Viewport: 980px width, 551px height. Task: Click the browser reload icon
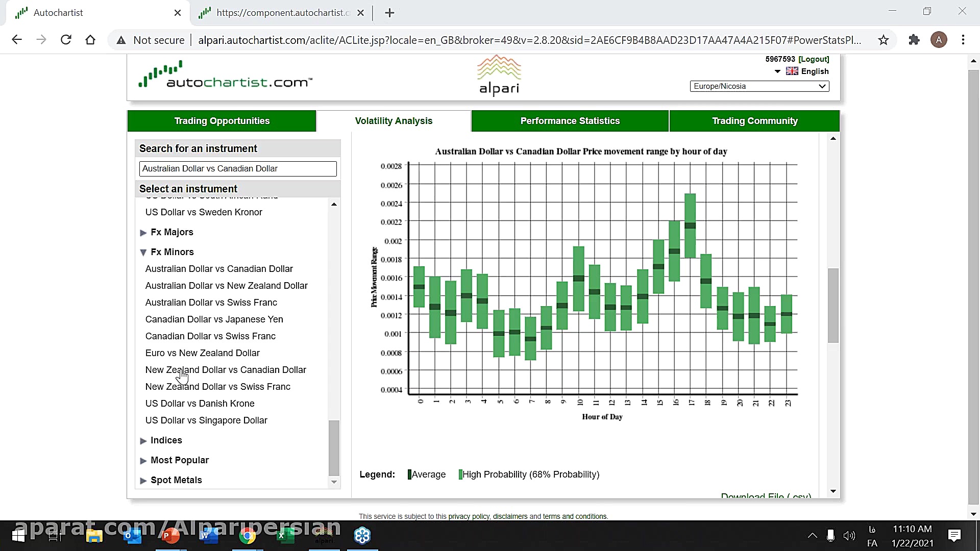pyautogui.click(x=66, y=40)
